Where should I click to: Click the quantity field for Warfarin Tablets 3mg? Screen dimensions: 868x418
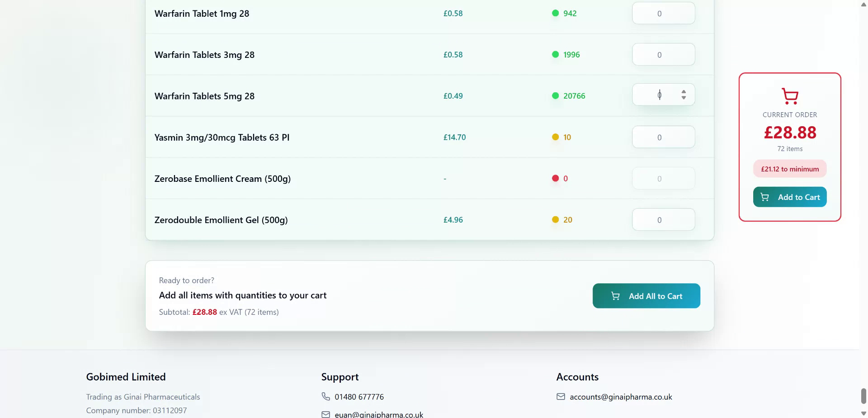tap(663, 54)
